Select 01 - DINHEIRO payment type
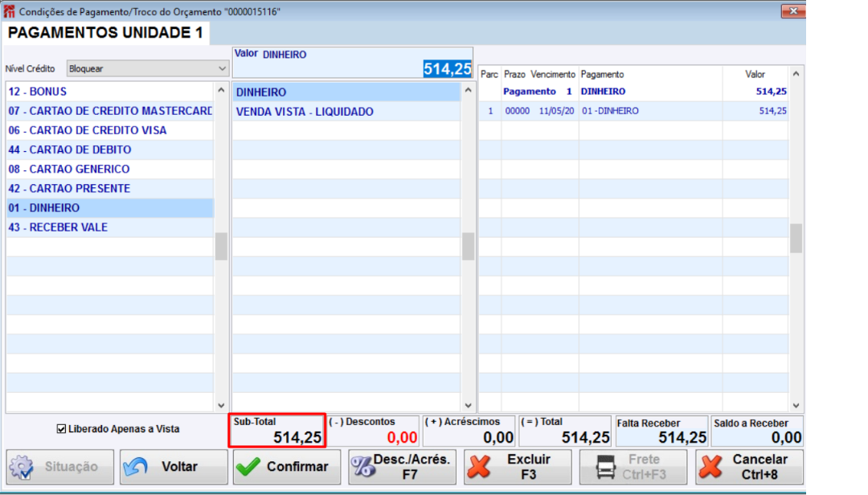 [109, 208]
